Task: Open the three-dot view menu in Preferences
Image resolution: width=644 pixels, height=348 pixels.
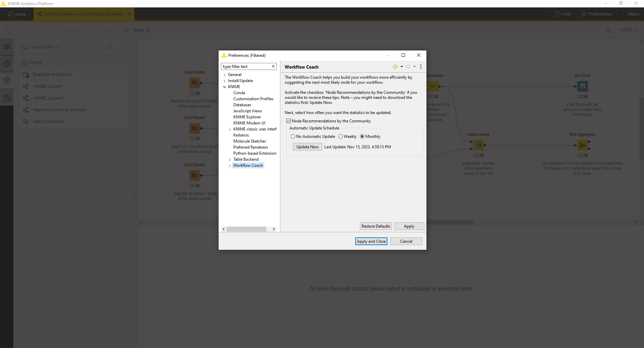Action: [421, 67]
